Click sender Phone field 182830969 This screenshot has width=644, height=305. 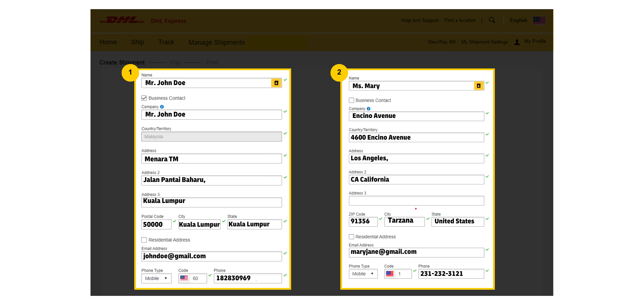(248, 278)
